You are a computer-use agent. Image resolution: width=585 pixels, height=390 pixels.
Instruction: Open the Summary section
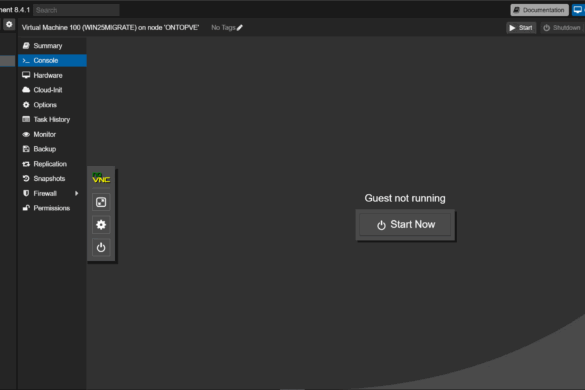tap(52, 46)
